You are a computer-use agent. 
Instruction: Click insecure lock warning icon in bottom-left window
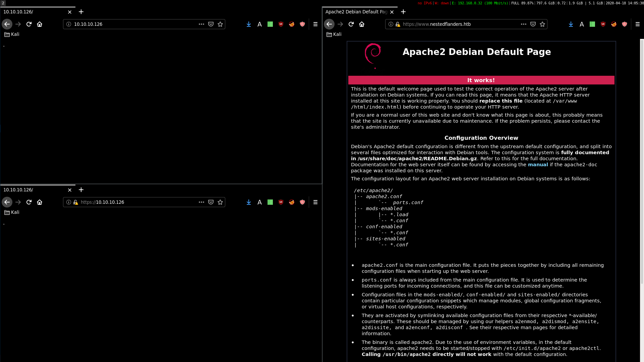pyautogui.click(x=75, y=202)
